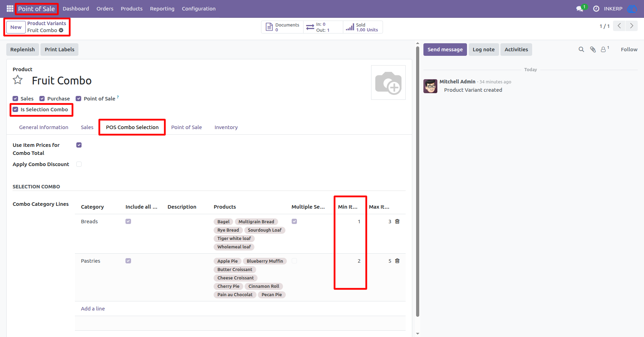
Task: Click the New button
Action: 16,27
